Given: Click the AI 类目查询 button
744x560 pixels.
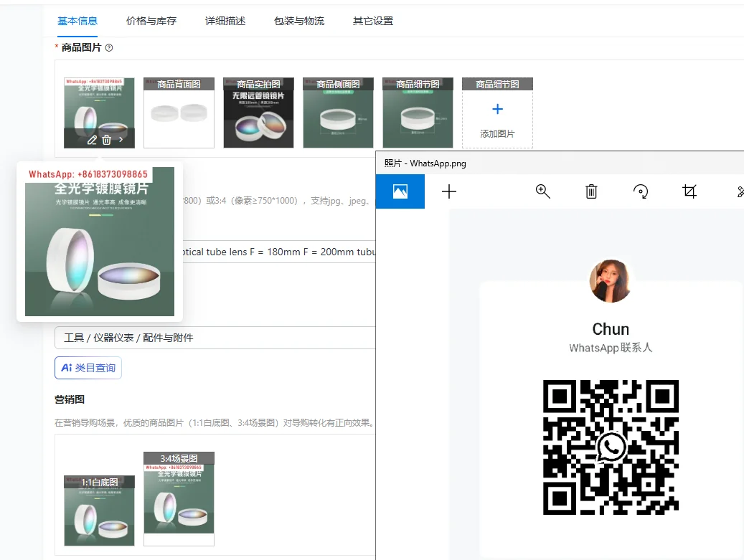Looking at the screenshot, I should click(x=88, y=368).
